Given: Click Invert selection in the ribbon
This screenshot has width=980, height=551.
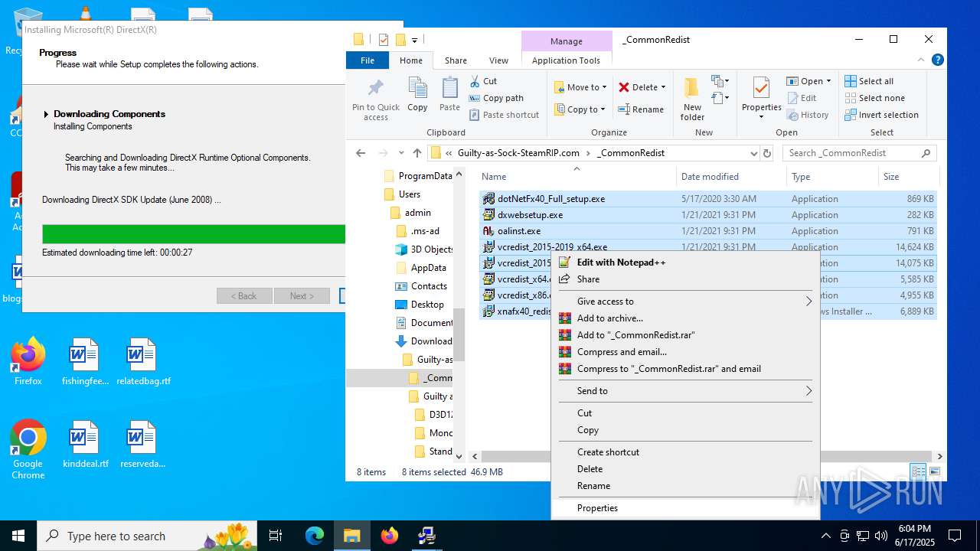Looking at the screenshot, I should pyautogui.click(x=881, y=115).
